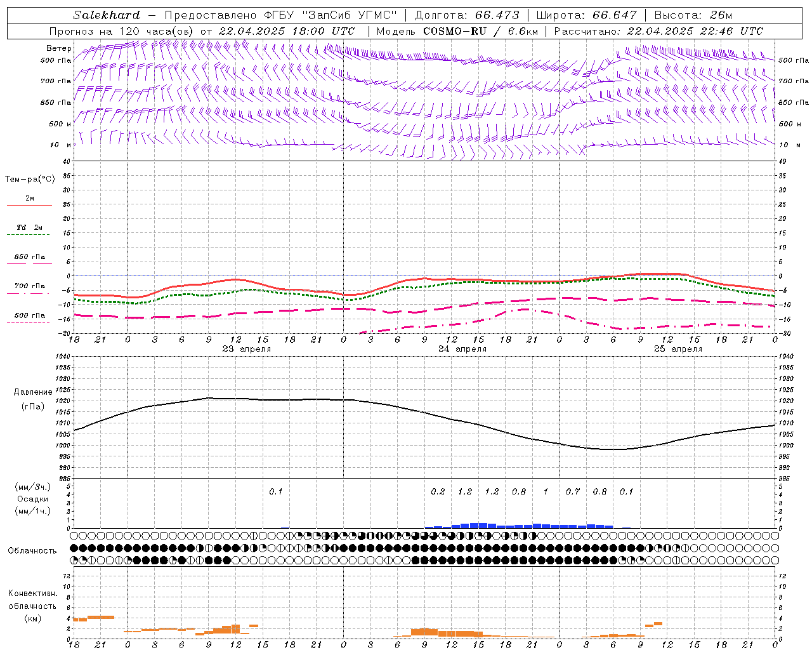Screen dimensions: 812x650
Task: Click the 'Ветер' wind panel label
Action: [x=58, y=48]
